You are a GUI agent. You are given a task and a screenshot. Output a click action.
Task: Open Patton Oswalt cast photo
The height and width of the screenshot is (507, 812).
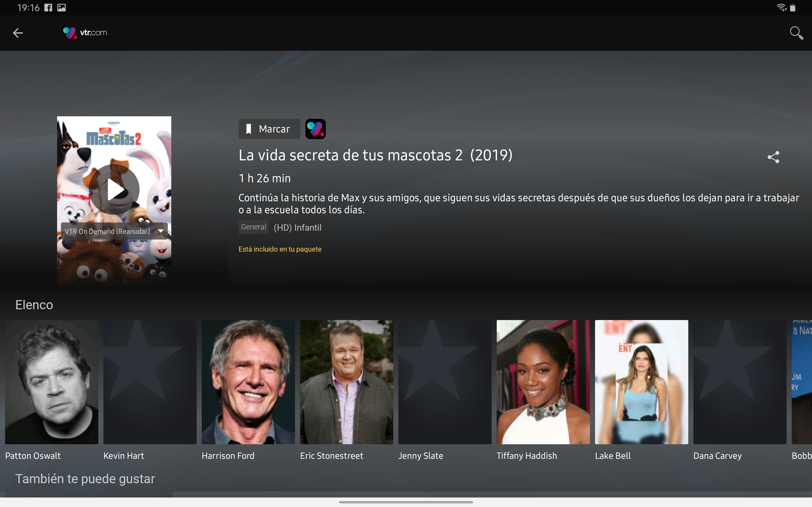[52, 382]
